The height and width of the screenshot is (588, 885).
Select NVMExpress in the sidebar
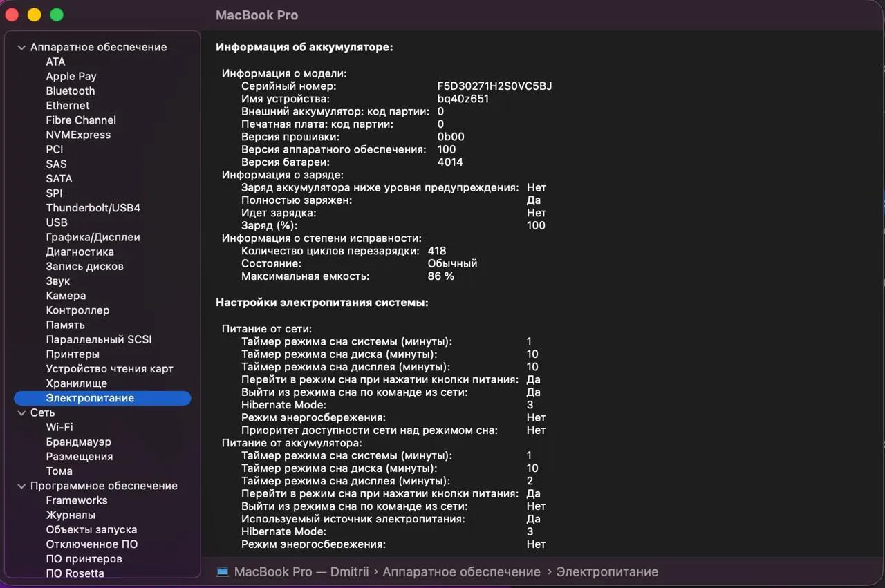point(78,135)
